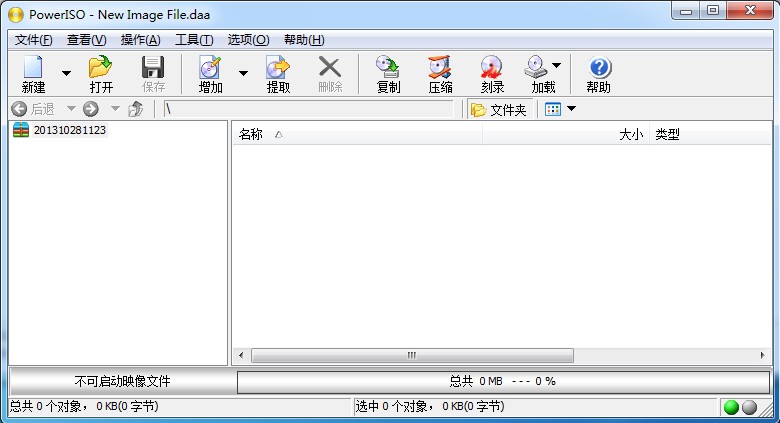Select the 20131028​1123 tree item

point(70,130)
